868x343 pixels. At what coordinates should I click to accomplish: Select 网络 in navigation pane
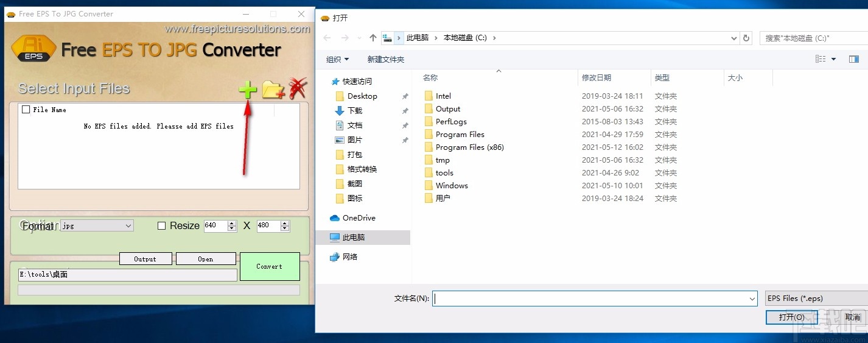click(350, 257)
